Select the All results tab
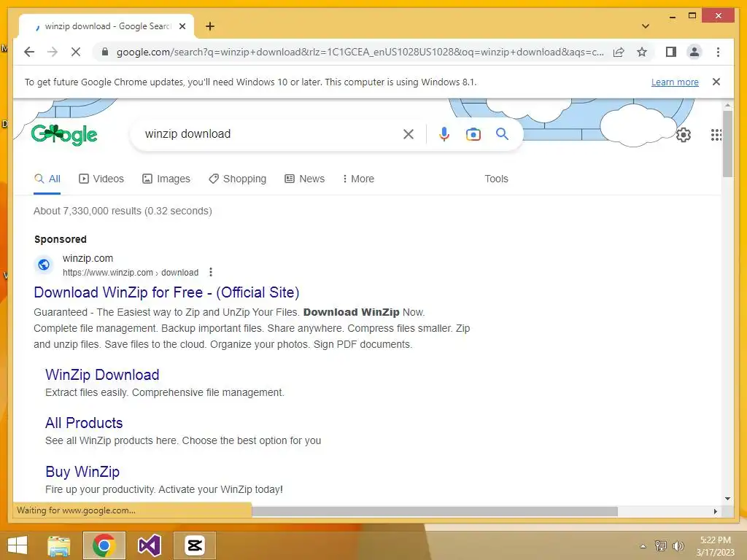Screen dimensions: 747x560 coord(47,179)
